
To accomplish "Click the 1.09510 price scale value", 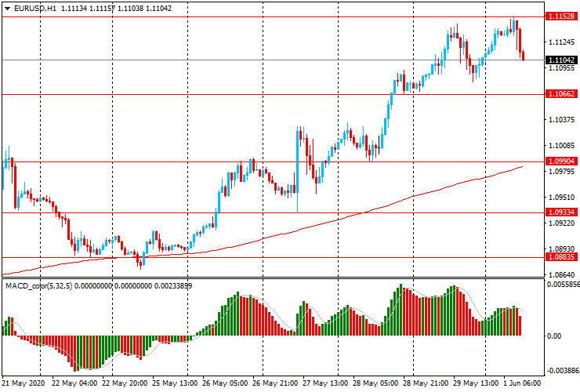I will [x=561, y=198].
